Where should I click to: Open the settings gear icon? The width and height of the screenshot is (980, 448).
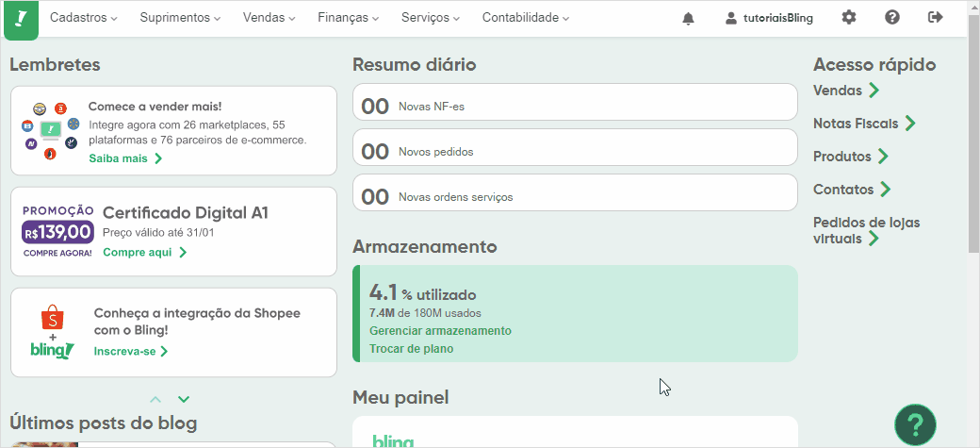coord(848,18)
